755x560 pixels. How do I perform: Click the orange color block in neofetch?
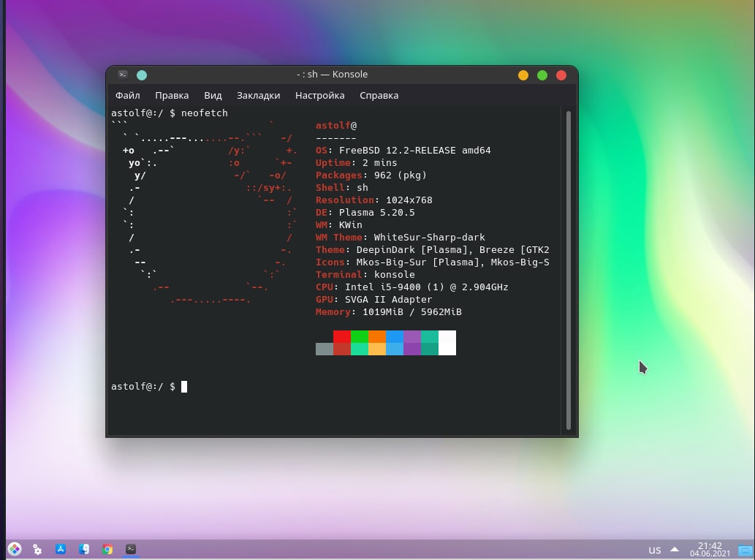[x=377, y=336]
